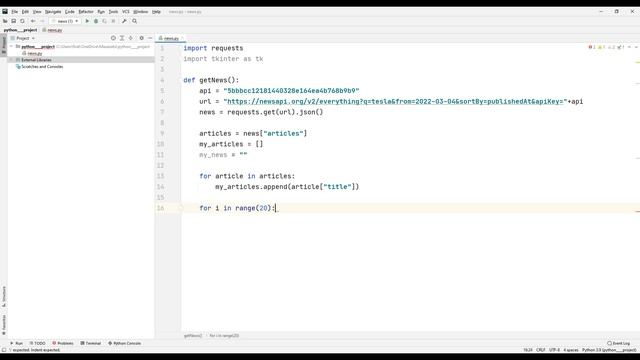Close the news.py editor tab
Image resolution: width=640 pixels, height=360 pixels.
(x=182, y=38)
